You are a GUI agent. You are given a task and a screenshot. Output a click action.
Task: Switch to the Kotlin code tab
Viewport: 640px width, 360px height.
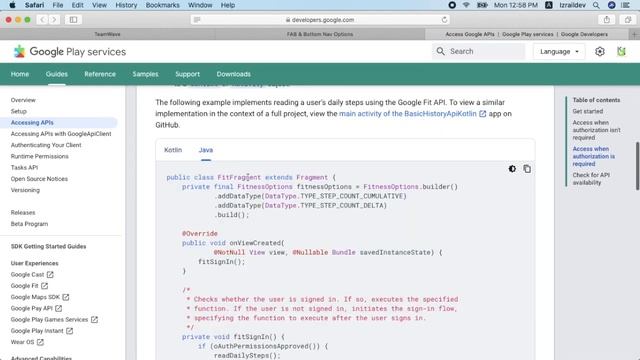tap(173, 150)
